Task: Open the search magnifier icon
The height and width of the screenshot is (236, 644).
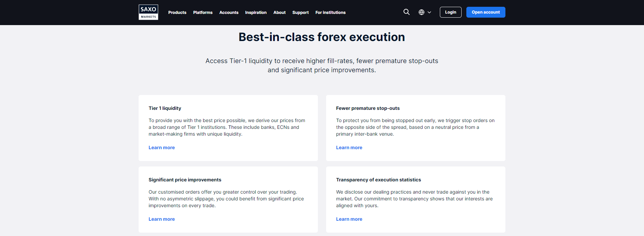Action: (406, 12)
